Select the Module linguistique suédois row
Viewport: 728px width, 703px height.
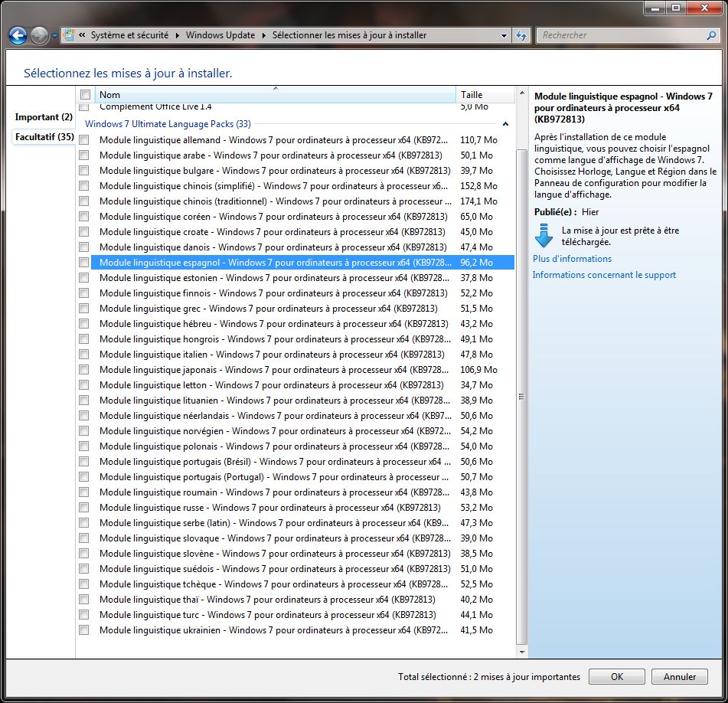[x=302, y=569]
